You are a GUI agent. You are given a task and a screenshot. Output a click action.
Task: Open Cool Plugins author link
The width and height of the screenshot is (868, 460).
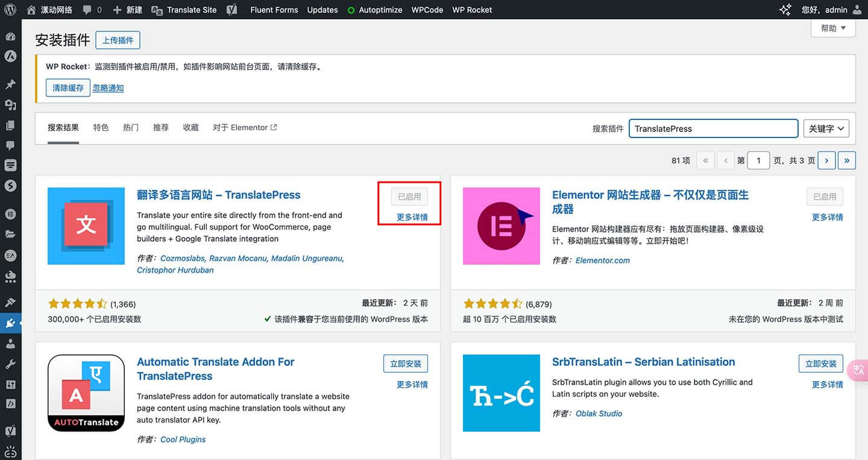pos(183,440)
